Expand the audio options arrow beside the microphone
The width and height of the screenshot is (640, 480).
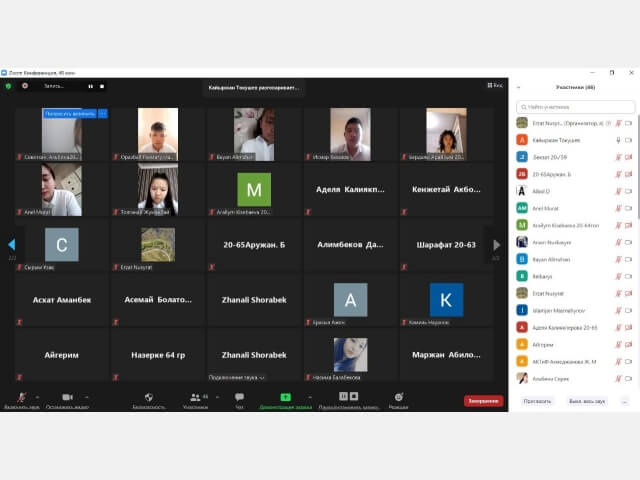(38, 397)
